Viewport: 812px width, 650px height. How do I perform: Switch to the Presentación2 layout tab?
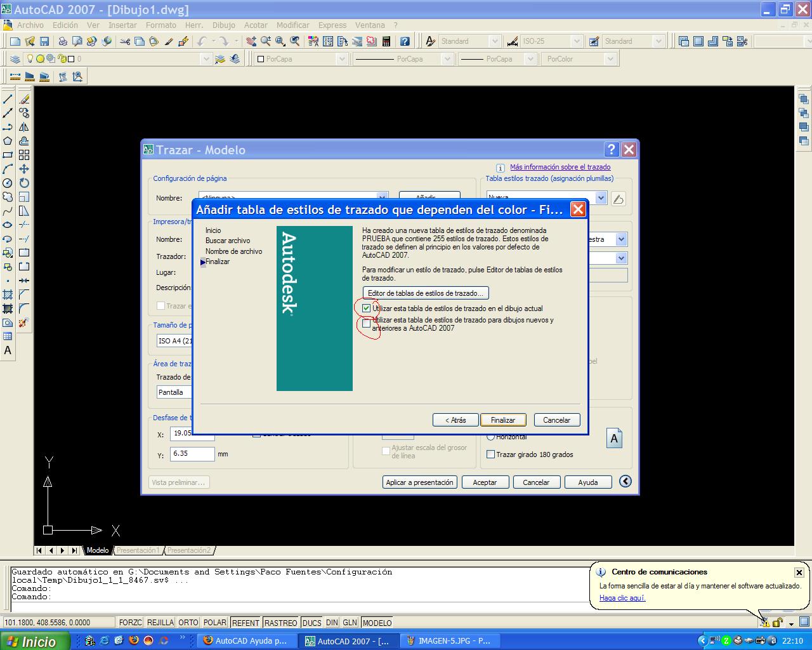(189, 550)
